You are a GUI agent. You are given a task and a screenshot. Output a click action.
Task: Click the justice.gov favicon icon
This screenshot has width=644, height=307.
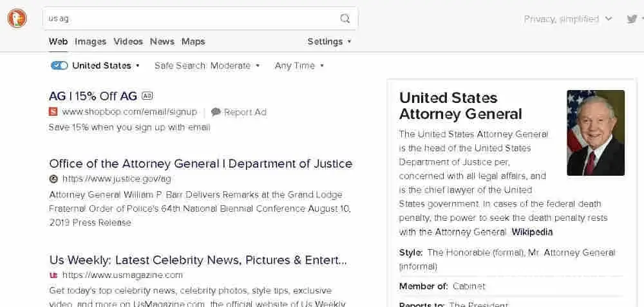53,178
